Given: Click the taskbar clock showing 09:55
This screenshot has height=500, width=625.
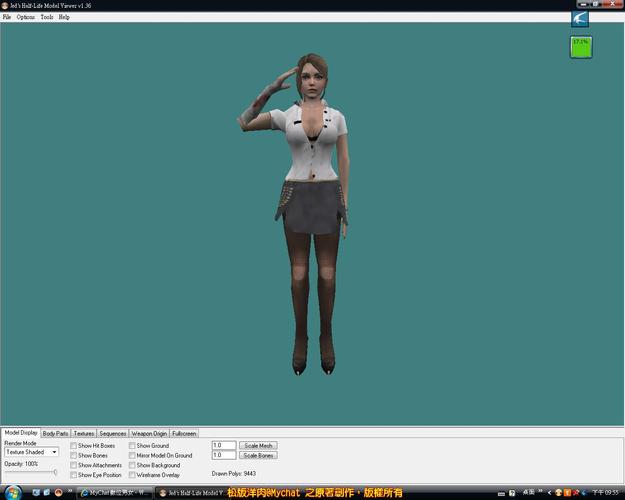Looking at the screenshot, I should 605,493.
